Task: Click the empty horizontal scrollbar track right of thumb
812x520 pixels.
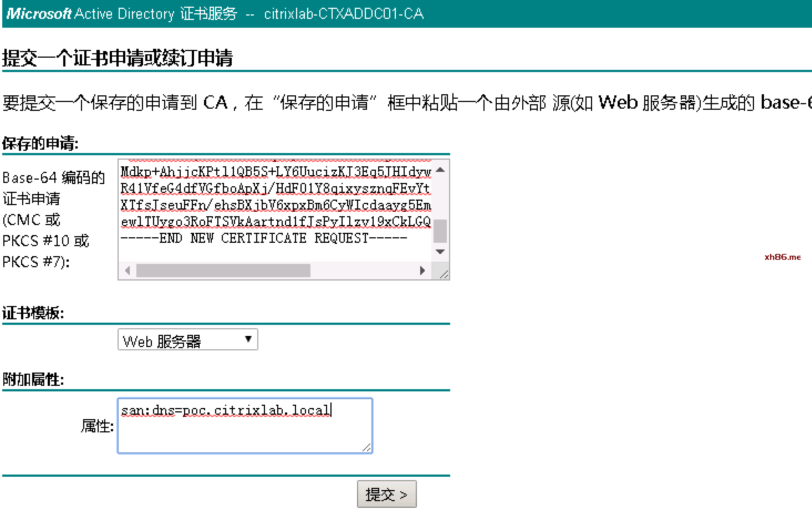Action: coord(364,271)
